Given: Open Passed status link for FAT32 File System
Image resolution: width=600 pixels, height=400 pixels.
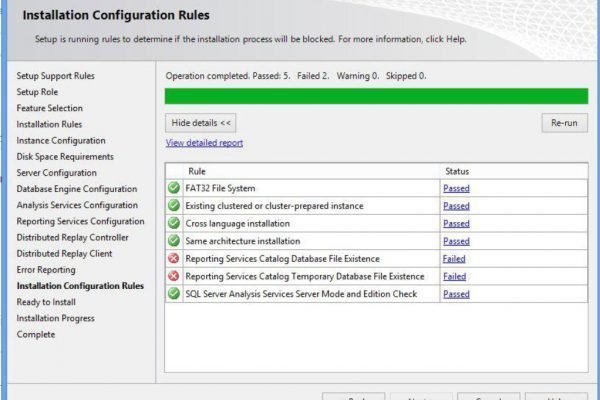Looking at the screenshot, I should (x=456, y=188).
